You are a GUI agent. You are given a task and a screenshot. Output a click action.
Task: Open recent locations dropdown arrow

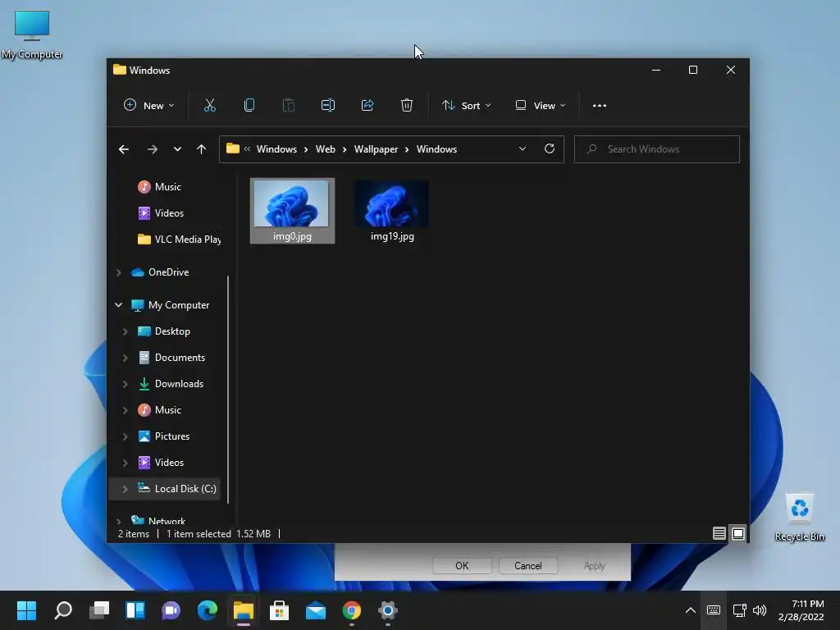tap(177, 149)
